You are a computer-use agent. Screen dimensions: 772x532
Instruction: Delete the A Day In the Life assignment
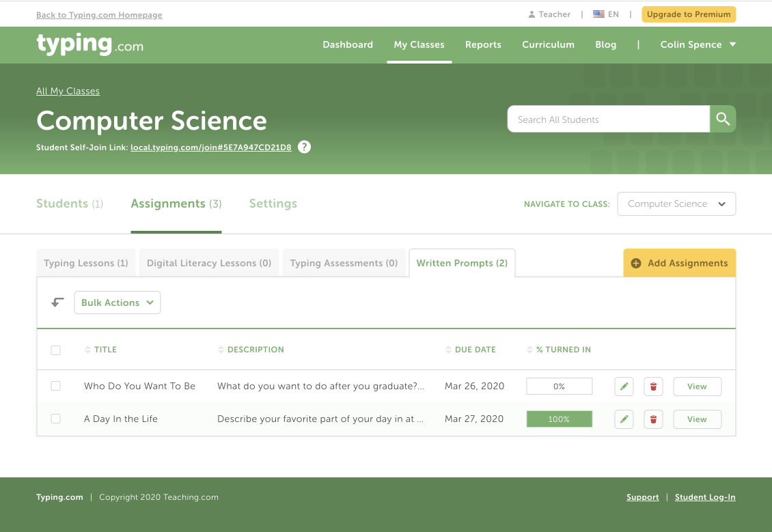point(652,419)
